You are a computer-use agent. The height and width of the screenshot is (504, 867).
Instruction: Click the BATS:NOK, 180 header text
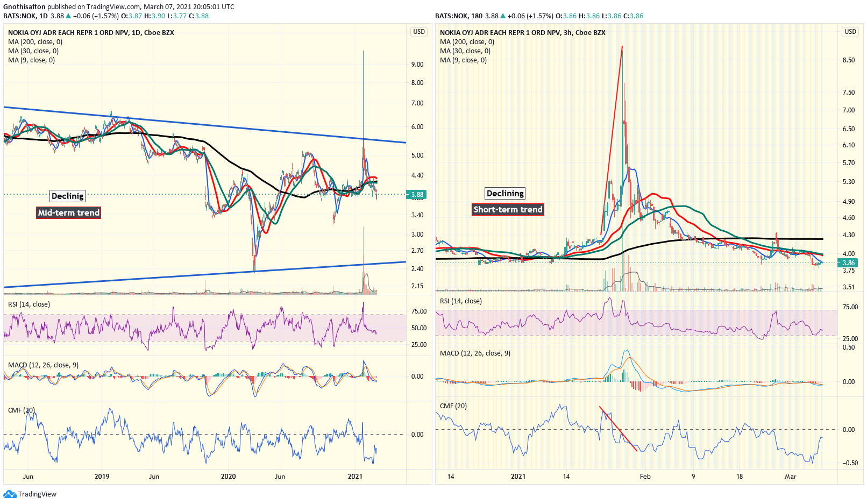click(459, 16)
